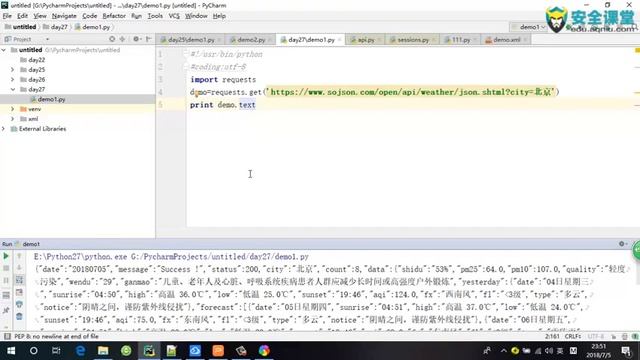Click the Pause output icon in Run panel

[6, 280]
